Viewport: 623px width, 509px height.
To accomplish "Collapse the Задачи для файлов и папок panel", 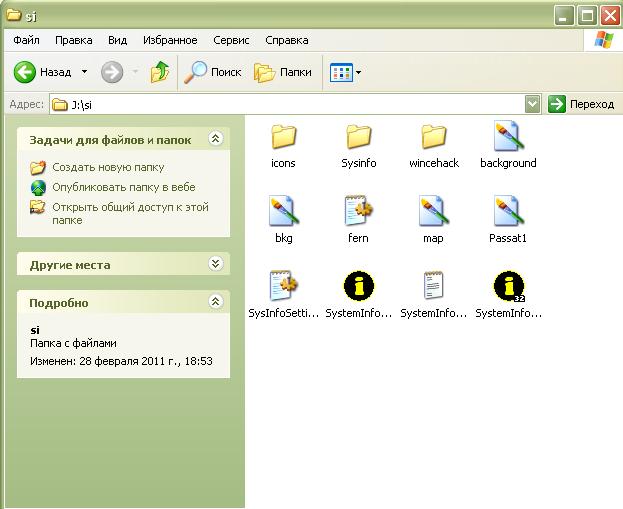I will (215, 139).
